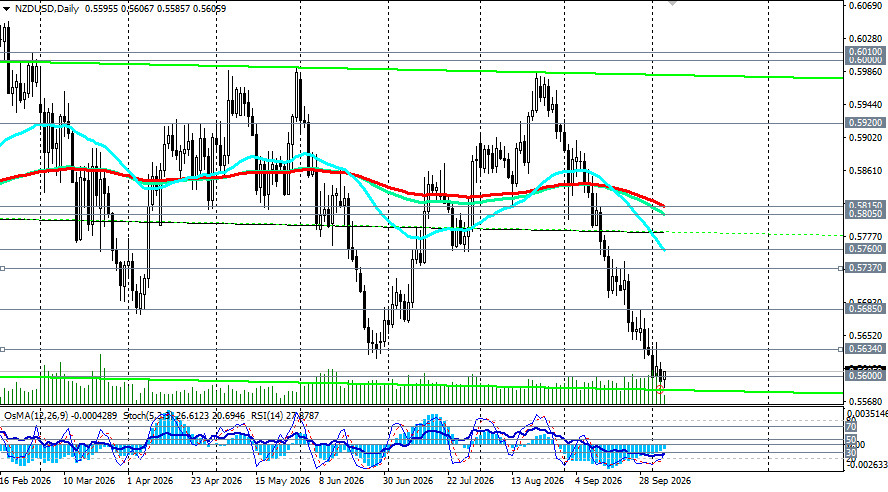Screen dimensions: 888x492
Task: Click the OsMA(12,26,9) indicator label
Action: click(x=36, y=416)
